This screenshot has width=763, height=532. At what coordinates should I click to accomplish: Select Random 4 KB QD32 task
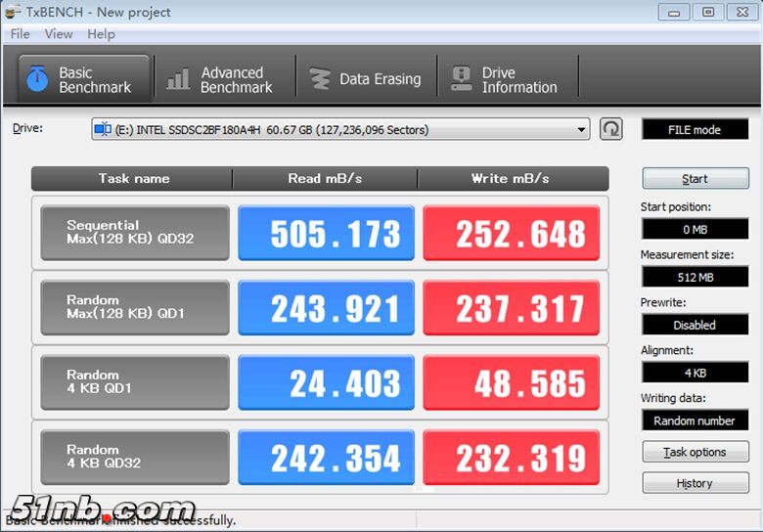[x=135, y=457]
